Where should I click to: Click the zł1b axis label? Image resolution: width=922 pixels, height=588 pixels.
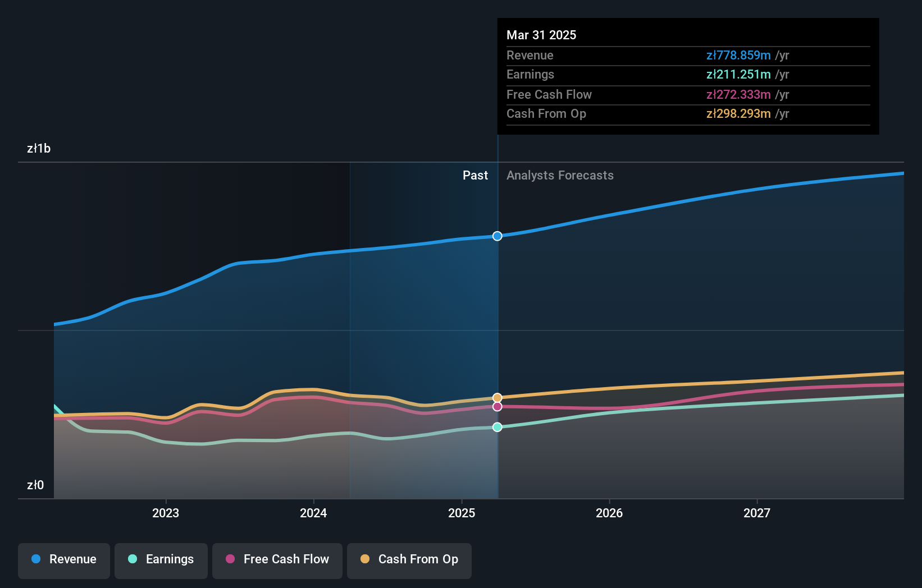click(x=39, y=149)
